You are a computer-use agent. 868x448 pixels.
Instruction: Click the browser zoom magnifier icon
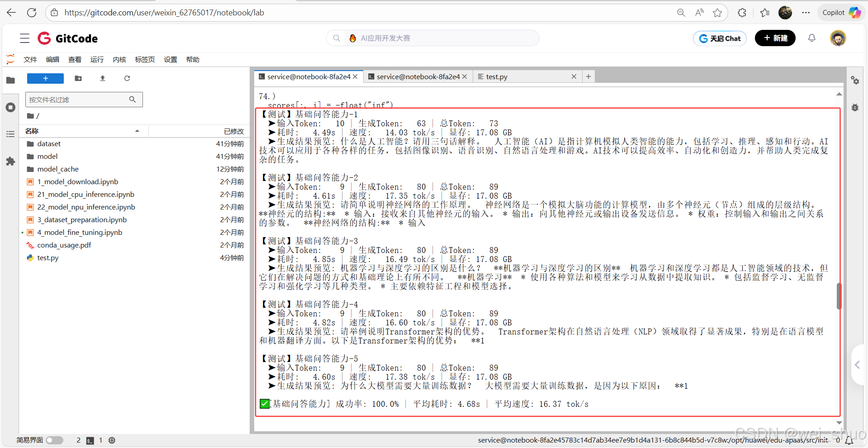click(x=681, y=13)
